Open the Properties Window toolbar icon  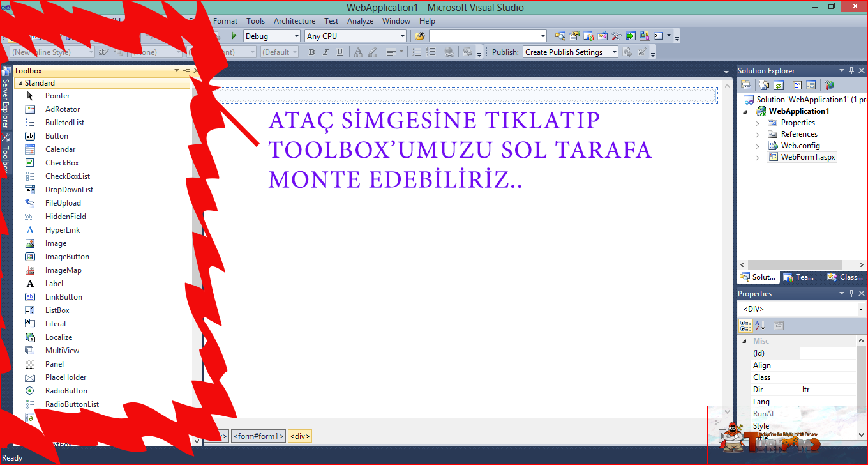click(574, 36)
